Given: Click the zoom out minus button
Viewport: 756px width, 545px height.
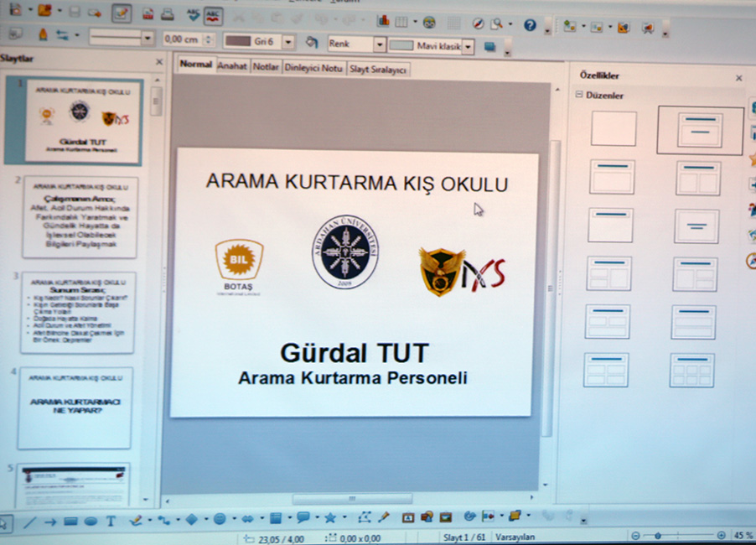Looking at the screenshot, I should [635, 535].
